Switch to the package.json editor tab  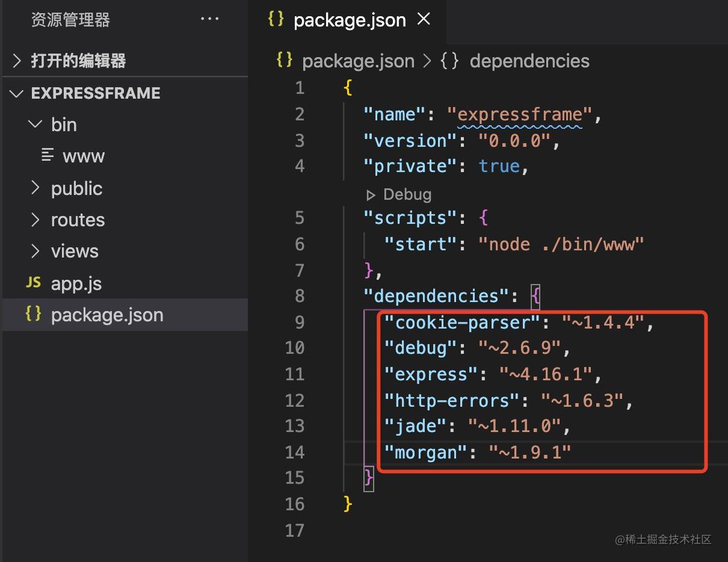coord(349,20)
